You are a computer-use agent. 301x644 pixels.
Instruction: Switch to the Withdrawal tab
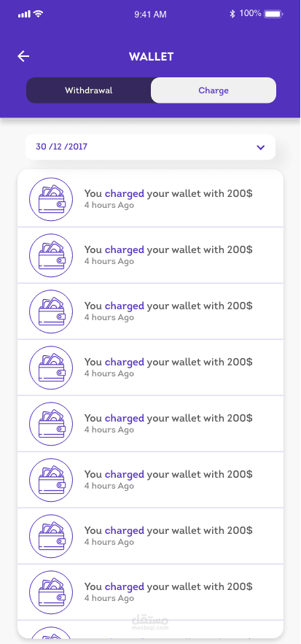click(89, 90)
